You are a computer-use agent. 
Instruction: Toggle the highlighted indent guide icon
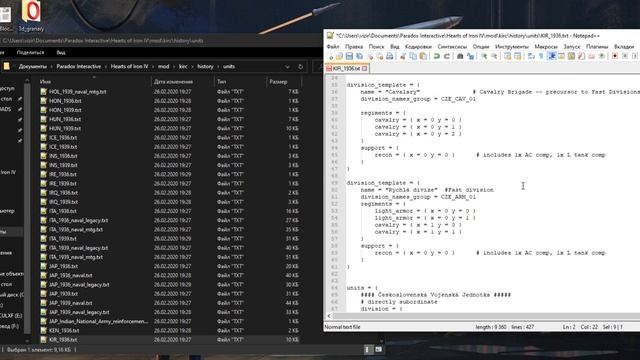point(551,56)
